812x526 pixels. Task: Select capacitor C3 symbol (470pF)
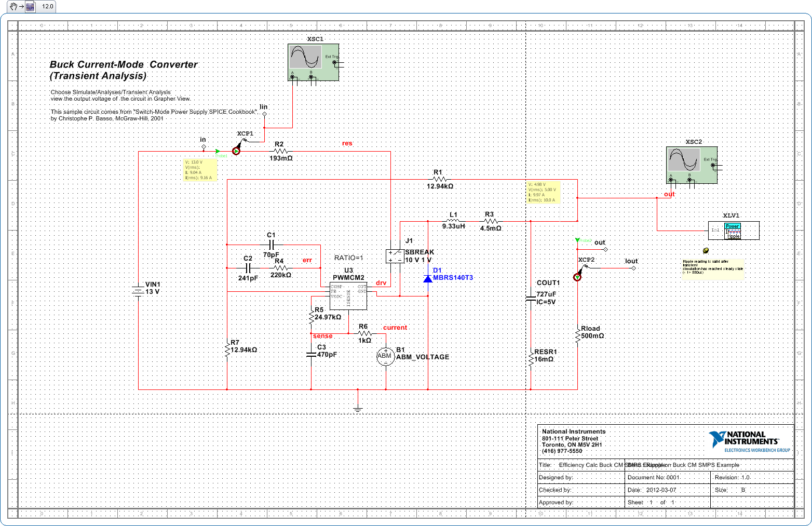311,354
